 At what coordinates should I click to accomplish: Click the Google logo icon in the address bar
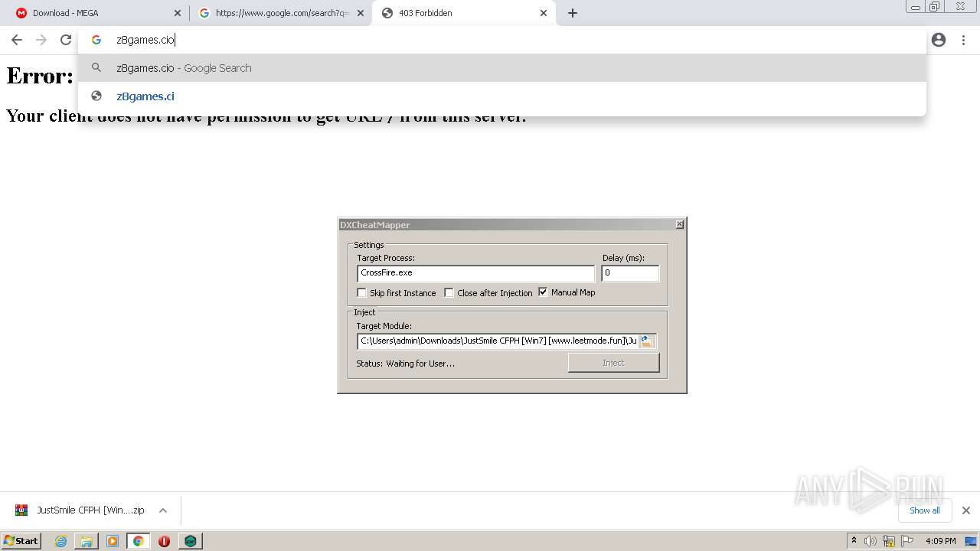(96, 40)
